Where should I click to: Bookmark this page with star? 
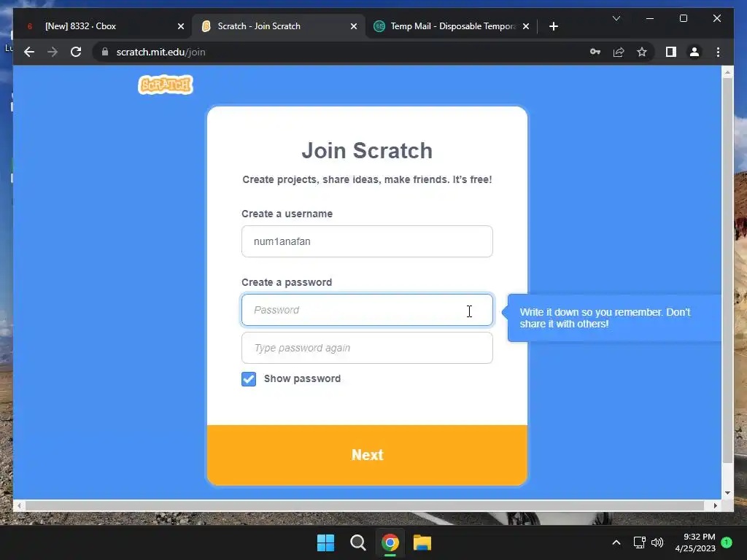(x=642, y=52)
